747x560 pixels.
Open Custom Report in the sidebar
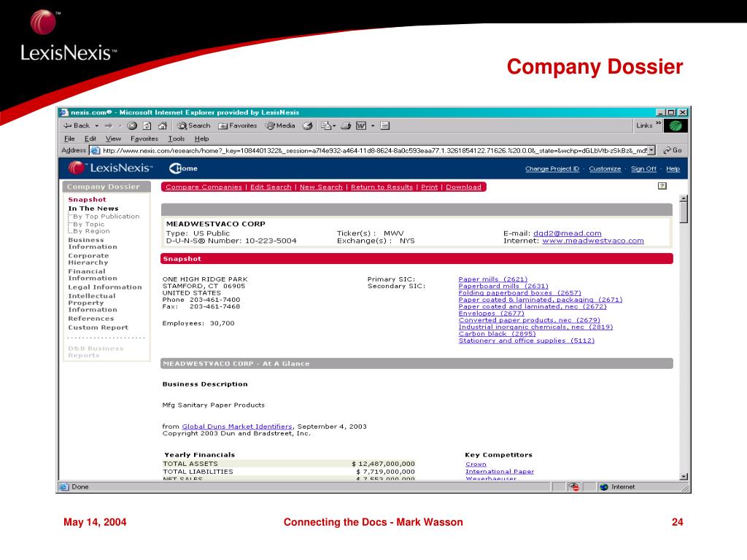coord(98,327)
